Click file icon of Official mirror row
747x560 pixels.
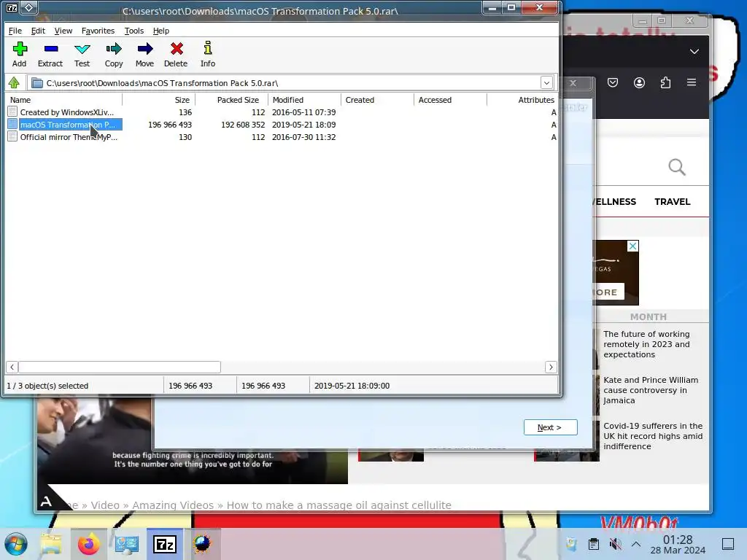13,136
